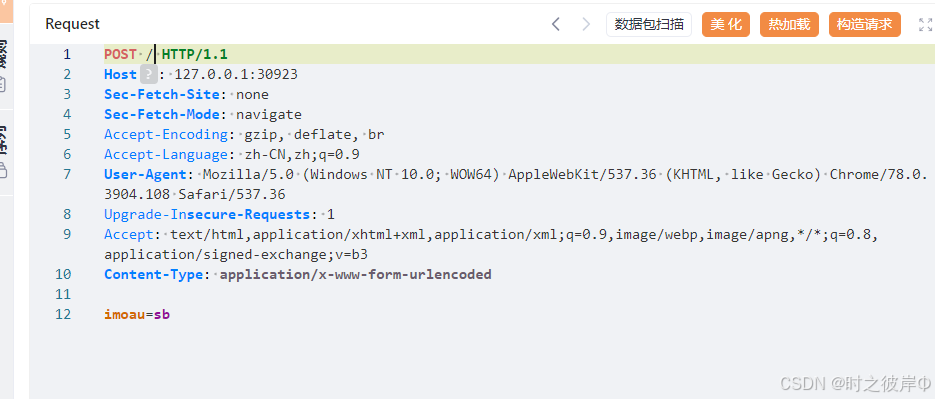This screenshot has height=399, width=935.
Task: Click the Host value 127.0.0.1:30923
Action: coord(236,75)
